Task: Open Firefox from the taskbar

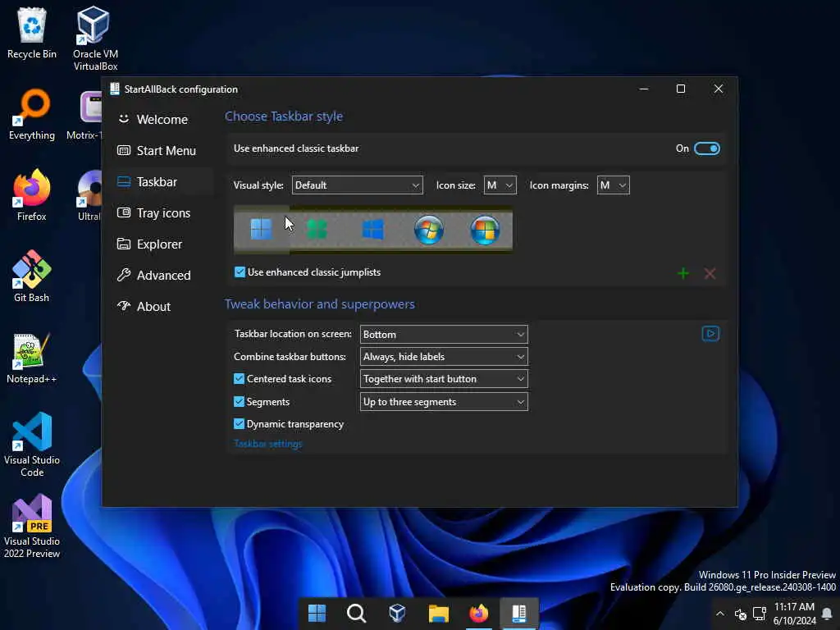Action: (478, 614)
